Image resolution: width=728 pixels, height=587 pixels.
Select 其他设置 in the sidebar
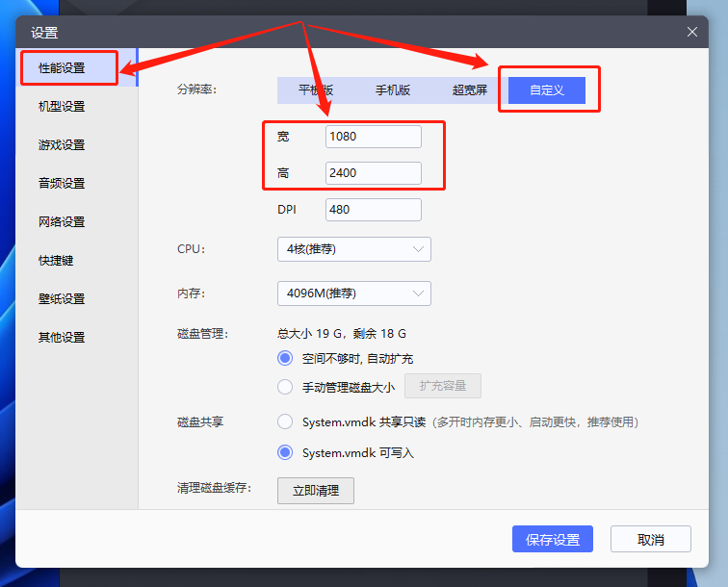(x=63, y=338)
